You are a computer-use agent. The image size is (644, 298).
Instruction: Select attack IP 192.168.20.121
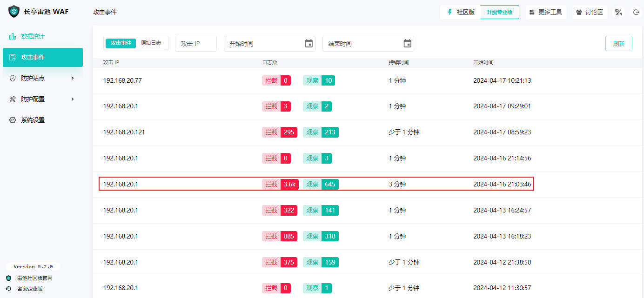[124, 132]
